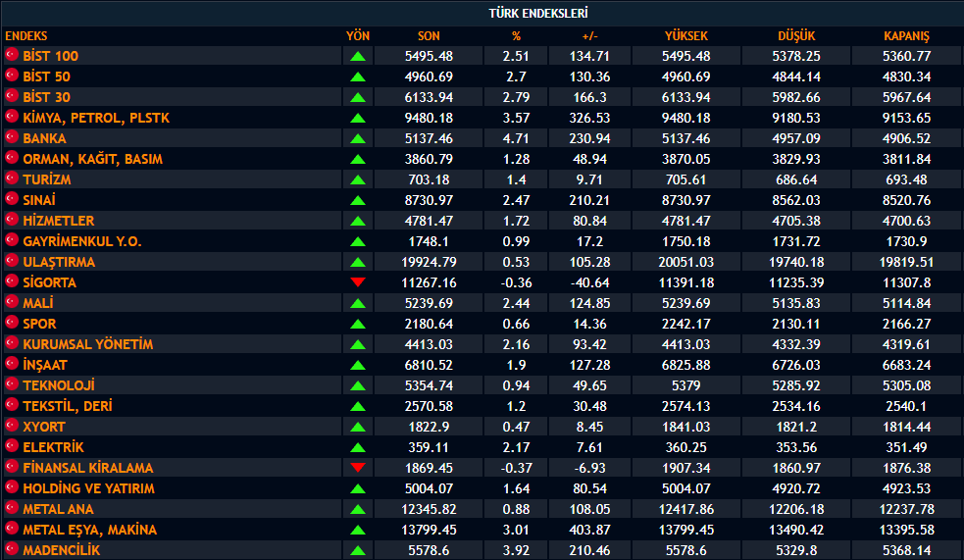Click the % column header
964x560 pixels.
coord(516,35)
